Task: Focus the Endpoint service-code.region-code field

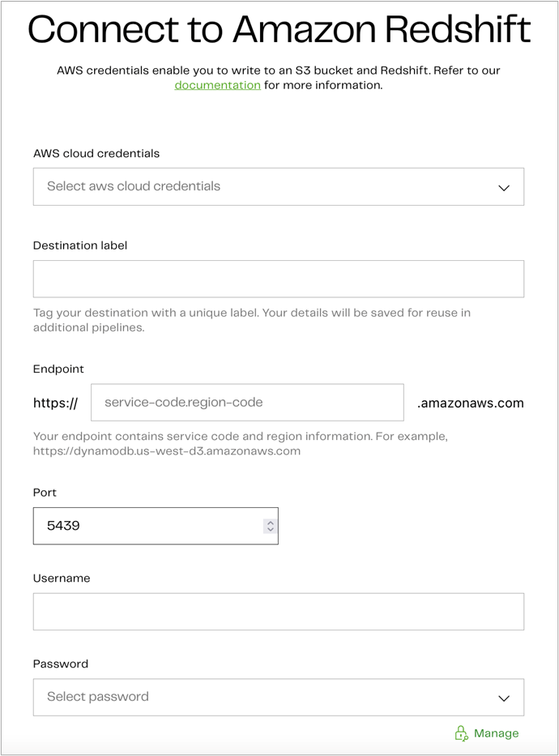Action: [247, 403]
